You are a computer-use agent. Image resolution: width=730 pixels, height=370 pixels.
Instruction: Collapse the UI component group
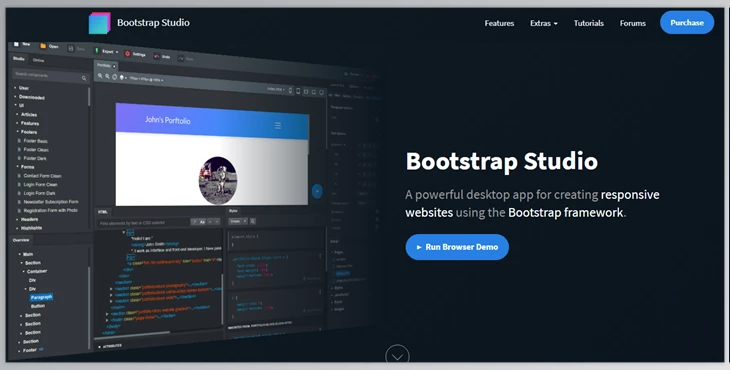[x=20, y=105]
